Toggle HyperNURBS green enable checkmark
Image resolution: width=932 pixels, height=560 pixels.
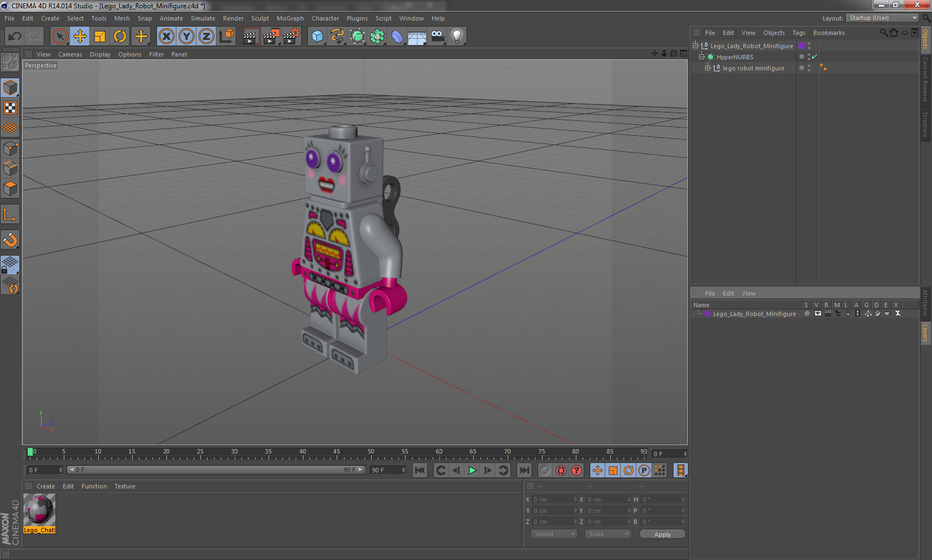[814, 57]
